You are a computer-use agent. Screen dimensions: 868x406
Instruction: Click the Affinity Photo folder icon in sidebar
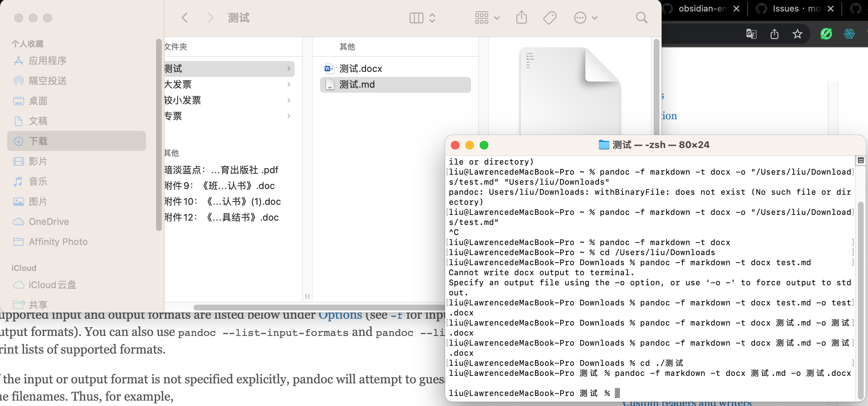point(19,241)
